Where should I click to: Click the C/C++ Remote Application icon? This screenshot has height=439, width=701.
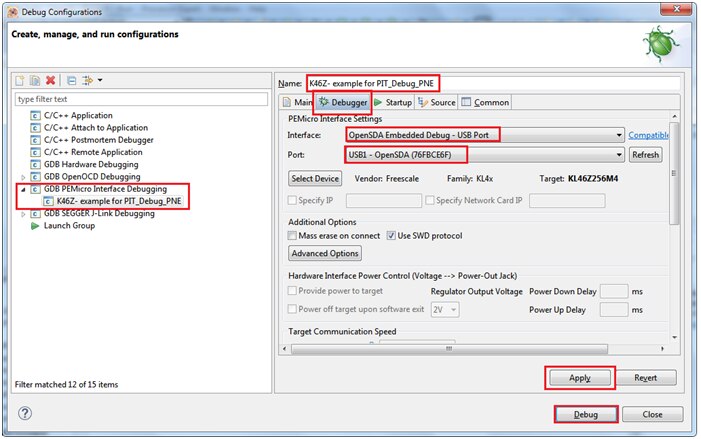pyautogui.click(x=35, y=152)
